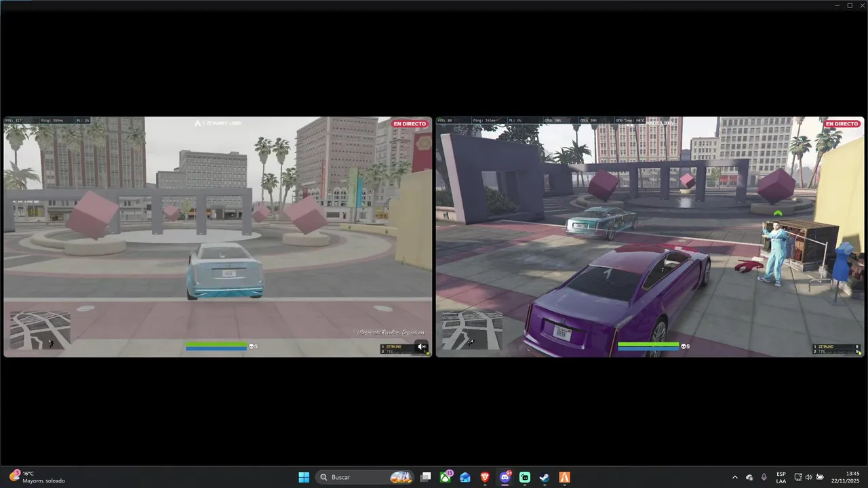Screen dimensions: 868x488
Task: Click the EN DIRECTO badge on the right stream
Action: [x=842, y=124]
